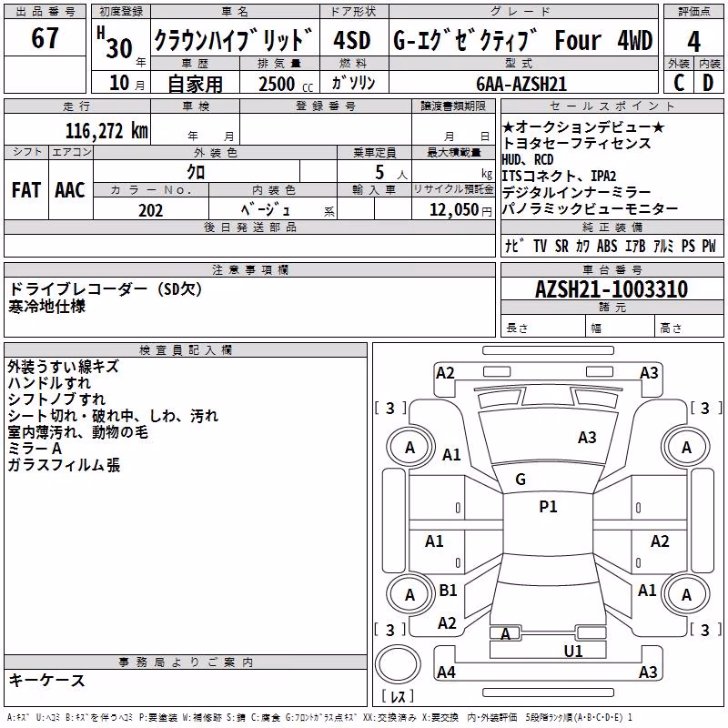Viewport: 728px width, 728px height.
Task: Click the car name クラウンハイブリッド
Action: click(x=233, y=40)
